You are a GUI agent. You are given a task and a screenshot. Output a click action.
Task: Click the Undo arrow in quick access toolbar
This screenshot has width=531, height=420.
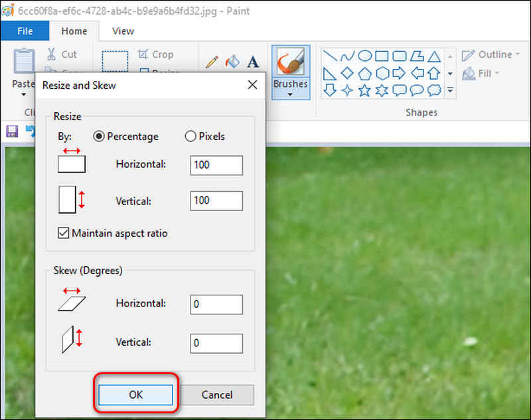(x=30, y=131)
